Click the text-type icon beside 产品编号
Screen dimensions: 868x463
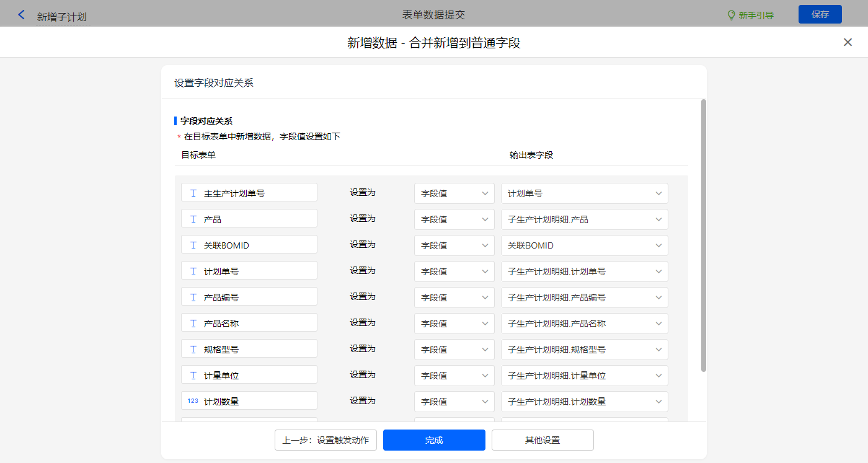tap(193, 298)
